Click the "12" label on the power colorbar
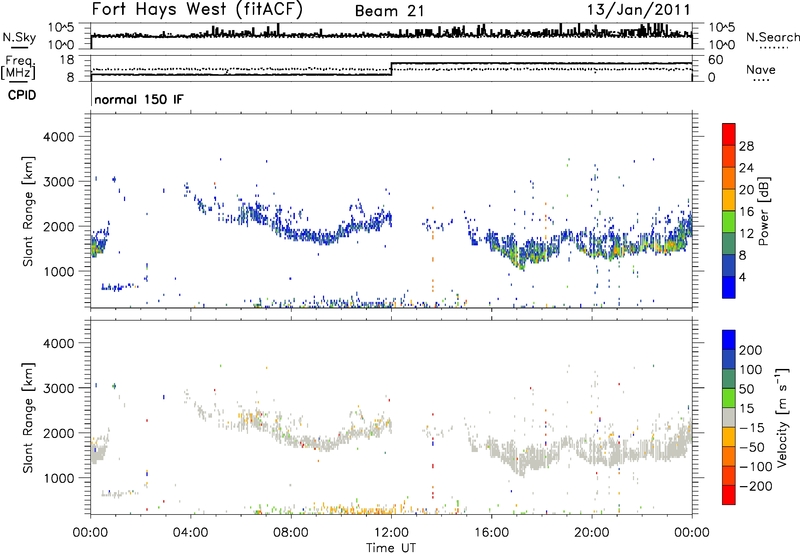The height and width of the screenshot is (554, 800). [x=746, y=234]
